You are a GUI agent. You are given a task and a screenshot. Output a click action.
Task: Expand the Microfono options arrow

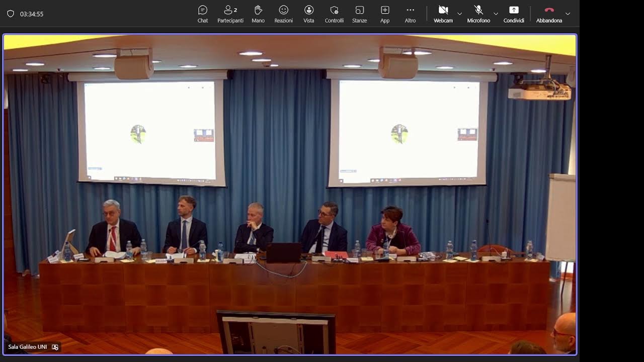[496, 14]
